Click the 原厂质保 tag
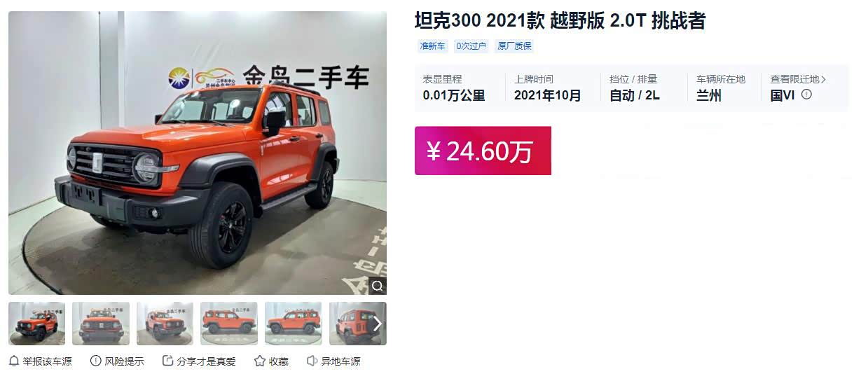The image size is (868, 388). 514,46
